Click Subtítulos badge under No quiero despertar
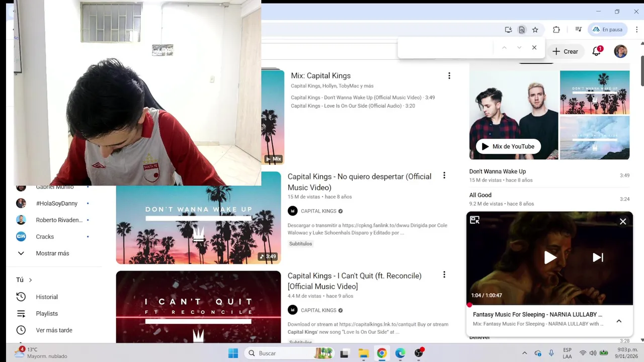644x362 pixels. click(x=300, y=244)
